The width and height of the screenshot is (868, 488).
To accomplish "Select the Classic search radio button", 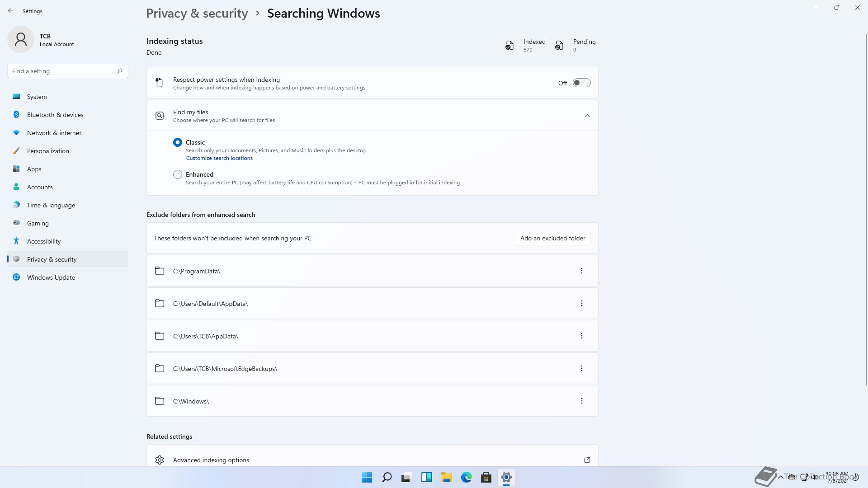I will coord(178,142).
